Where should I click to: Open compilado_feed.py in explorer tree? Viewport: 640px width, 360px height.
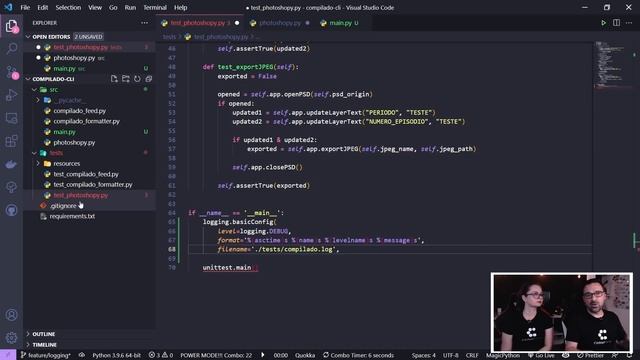pos(80,111)
